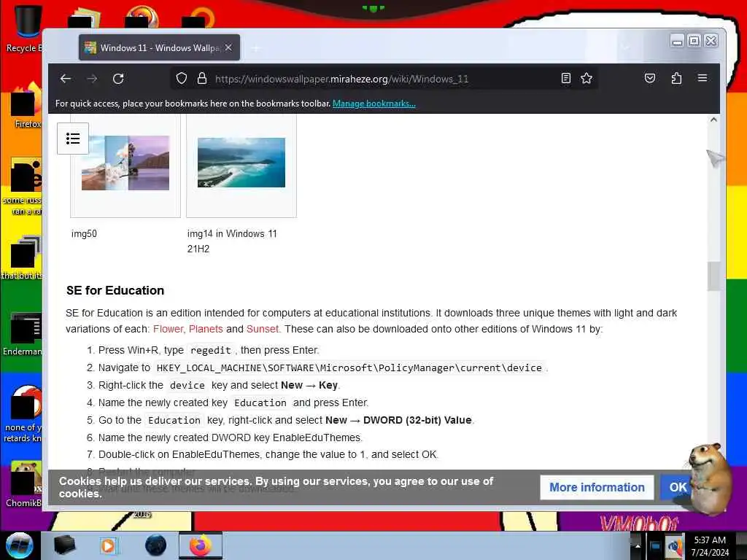
Task: Expand the list all tabs chevron
Action: tap(625, 47)
